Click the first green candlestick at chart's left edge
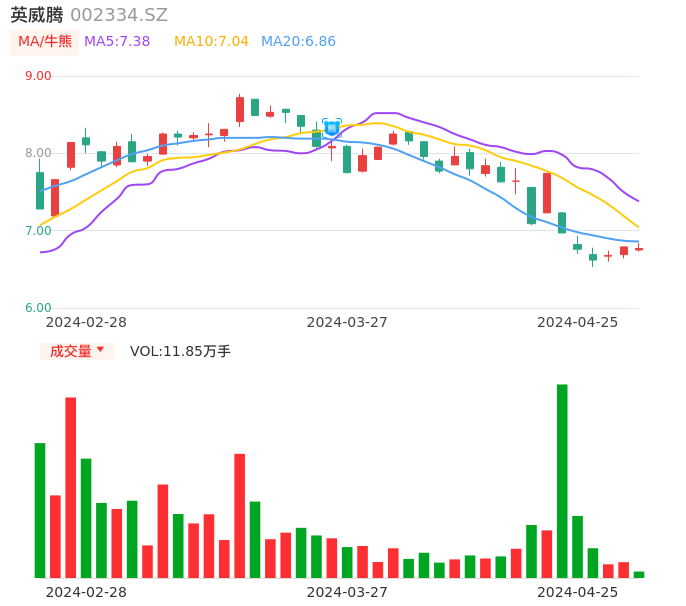This screenshot has width=686, height=606. [40, 190]
